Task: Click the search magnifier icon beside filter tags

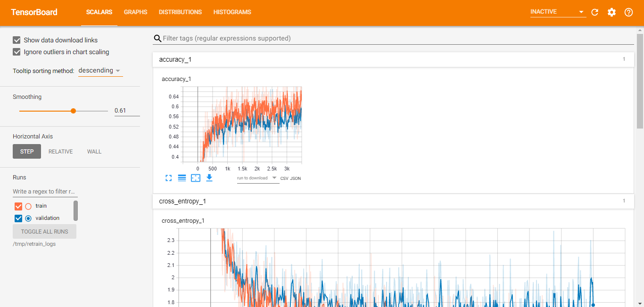Action: tap(158, 38)
